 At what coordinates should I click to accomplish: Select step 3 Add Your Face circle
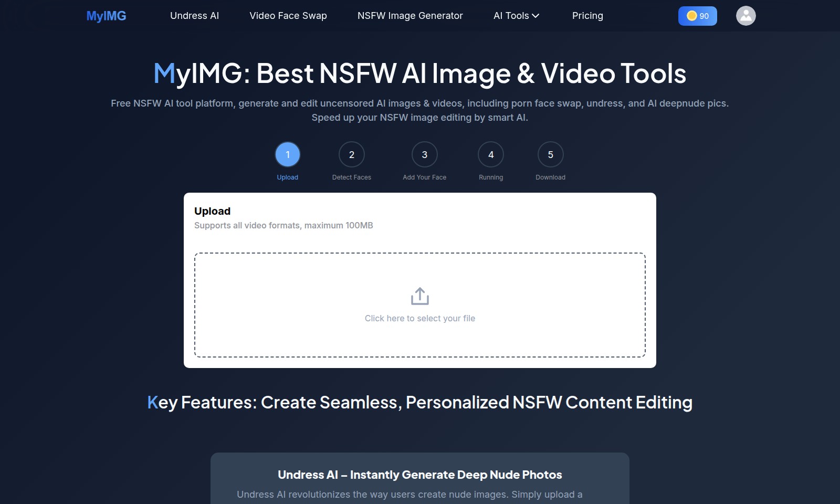click(424, 155)
